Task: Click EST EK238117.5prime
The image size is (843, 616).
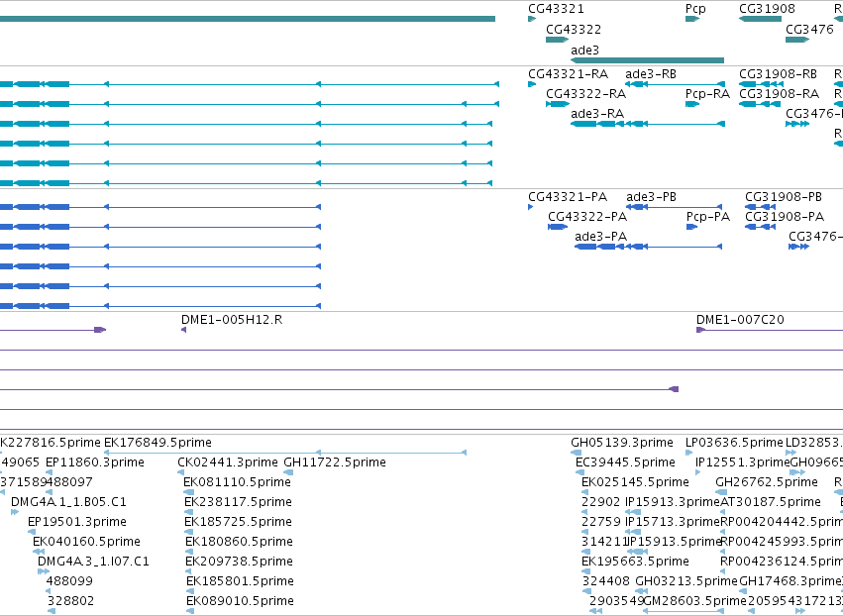Action: click(x=238, y=502)
